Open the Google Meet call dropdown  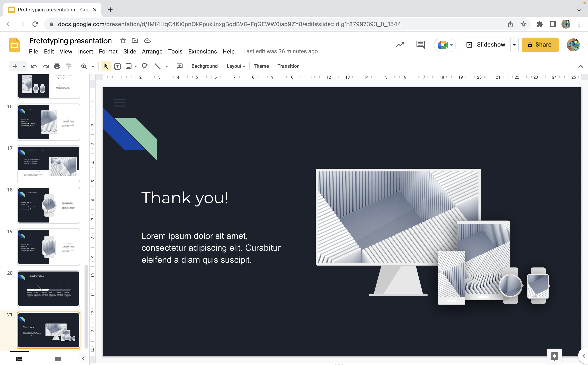click(x=445, y=45)
